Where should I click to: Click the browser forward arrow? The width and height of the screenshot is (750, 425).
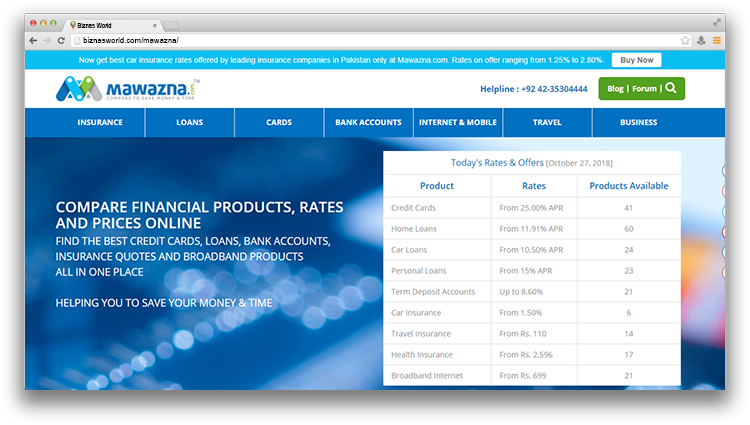(47, 40)
